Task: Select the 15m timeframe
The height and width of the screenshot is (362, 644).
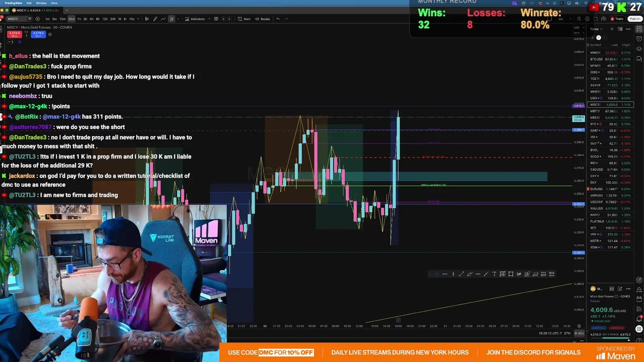Action: coord(62,19)
